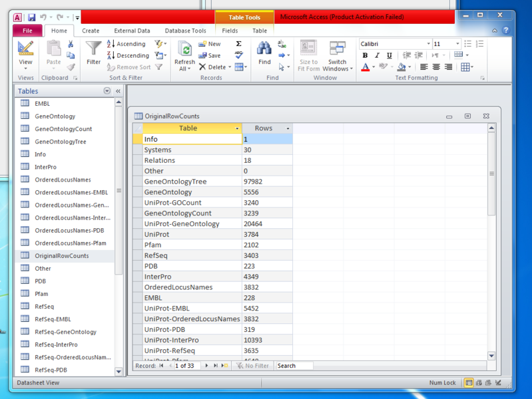Click the datasheet vertical scrollbar down arrow
Viewport: 532px width, 399px height.
pyautogui.click(x=491, y=356)
